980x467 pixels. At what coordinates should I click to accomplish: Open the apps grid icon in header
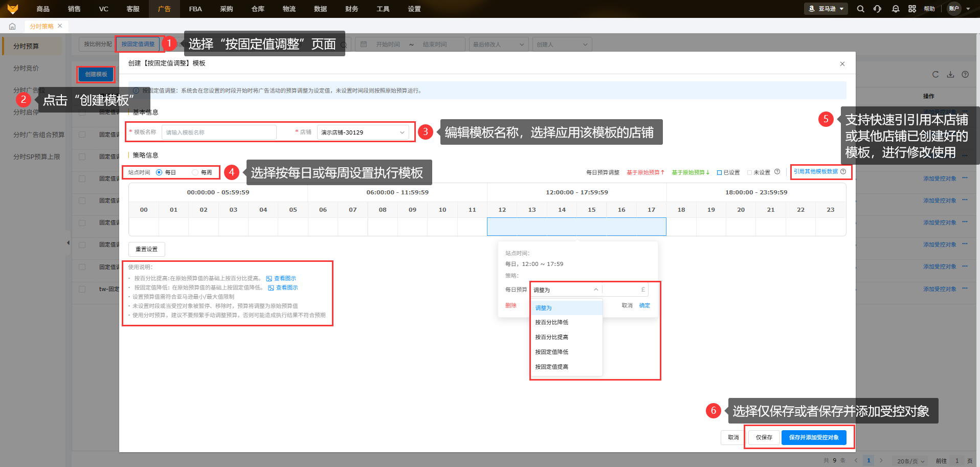pos(912,9)
